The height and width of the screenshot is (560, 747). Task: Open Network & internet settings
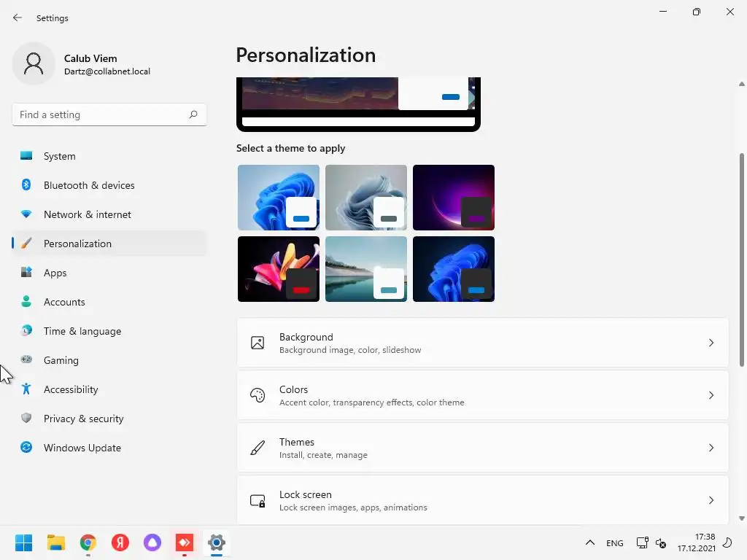point(109,214)
